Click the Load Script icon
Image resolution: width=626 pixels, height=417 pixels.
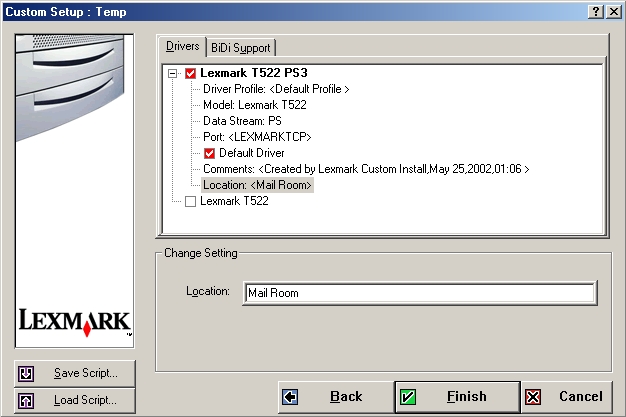tap(27, 400)
